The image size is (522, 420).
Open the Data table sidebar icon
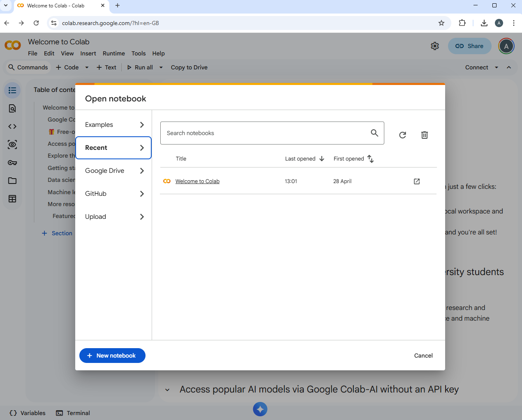pos(12,199)
